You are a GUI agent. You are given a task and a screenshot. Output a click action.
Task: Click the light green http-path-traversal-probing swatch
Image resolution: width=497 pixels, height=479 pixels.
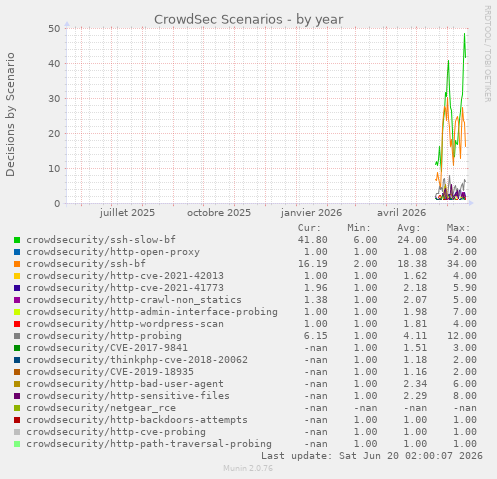17,444
